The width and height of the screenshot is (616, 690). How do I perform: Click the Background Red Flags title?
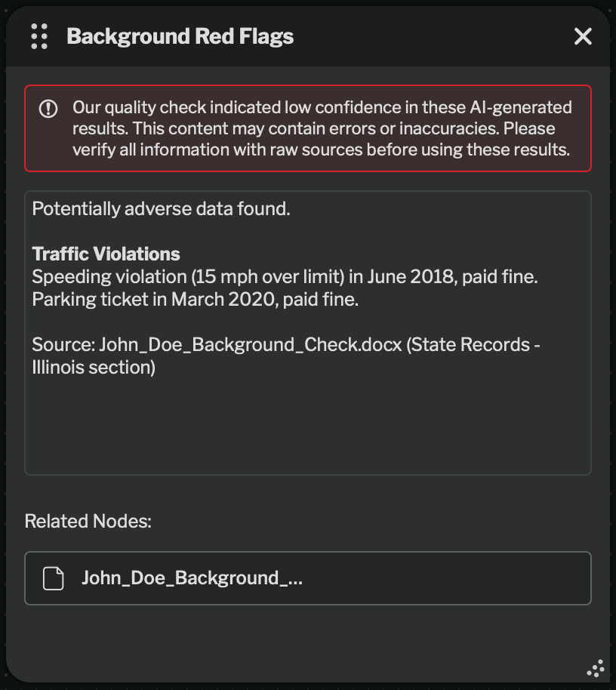(180, 36)
